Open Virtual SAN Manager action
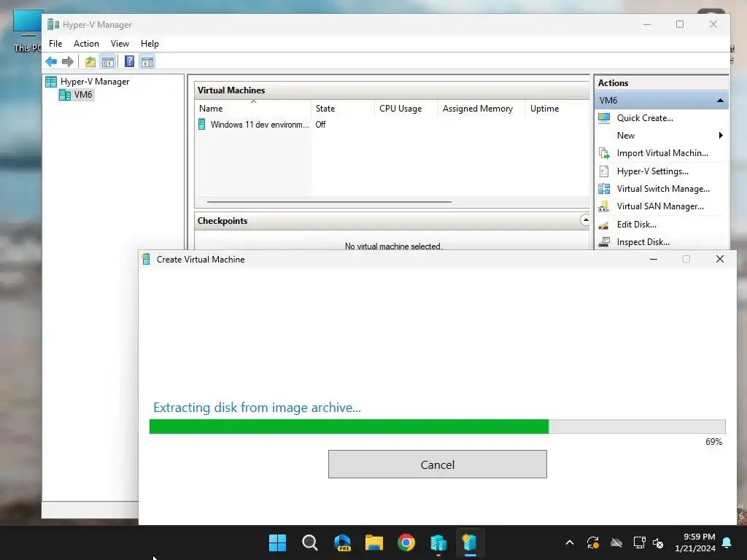The width and height of the screenshot is (747, 560). (659, 206)
